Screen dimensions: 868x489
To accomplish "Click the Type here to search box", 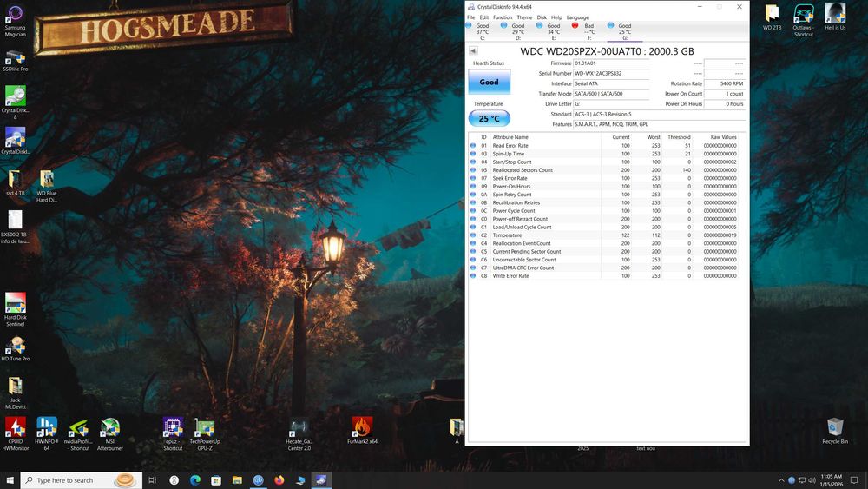I will point(82,480).
